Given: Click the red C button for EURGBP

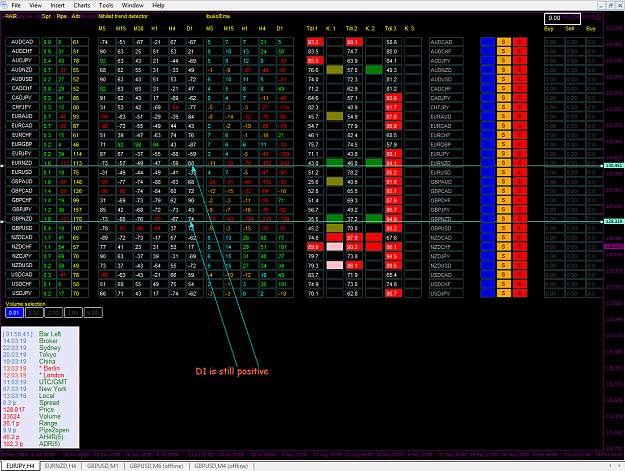Looking at the screenshot, I should pyautogui.click(x=520, y=144).
